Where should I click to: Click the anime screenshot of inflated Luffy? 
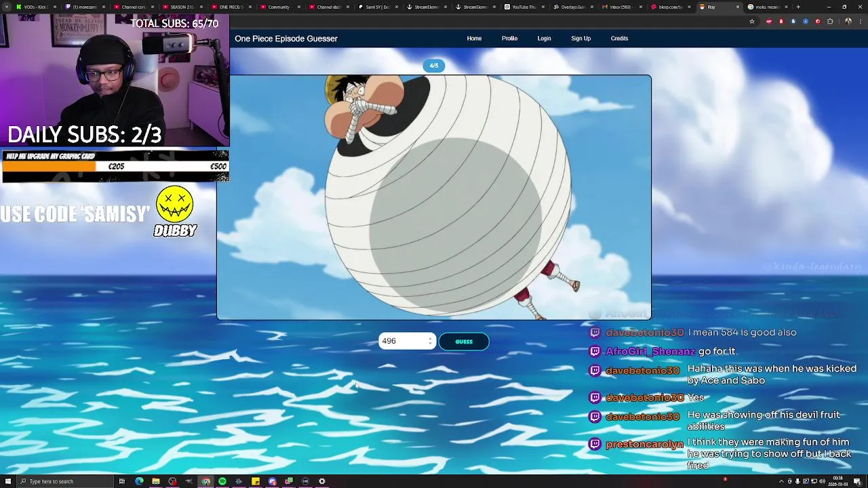tap(434, 197)
